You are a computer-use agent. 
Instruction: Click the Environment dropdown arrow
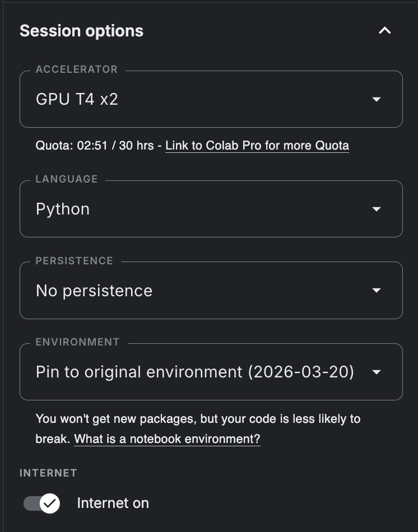tap(377, 372)
